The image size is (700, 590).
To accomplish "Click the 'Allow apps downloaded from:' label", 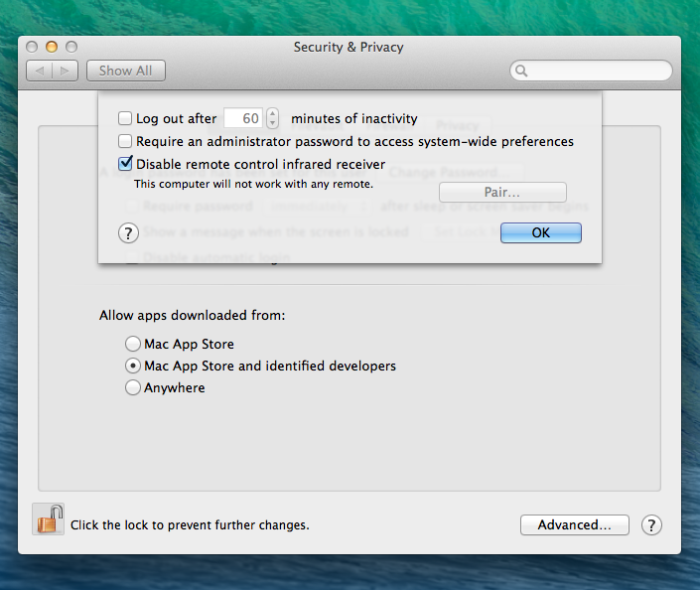I will [192, 315].
